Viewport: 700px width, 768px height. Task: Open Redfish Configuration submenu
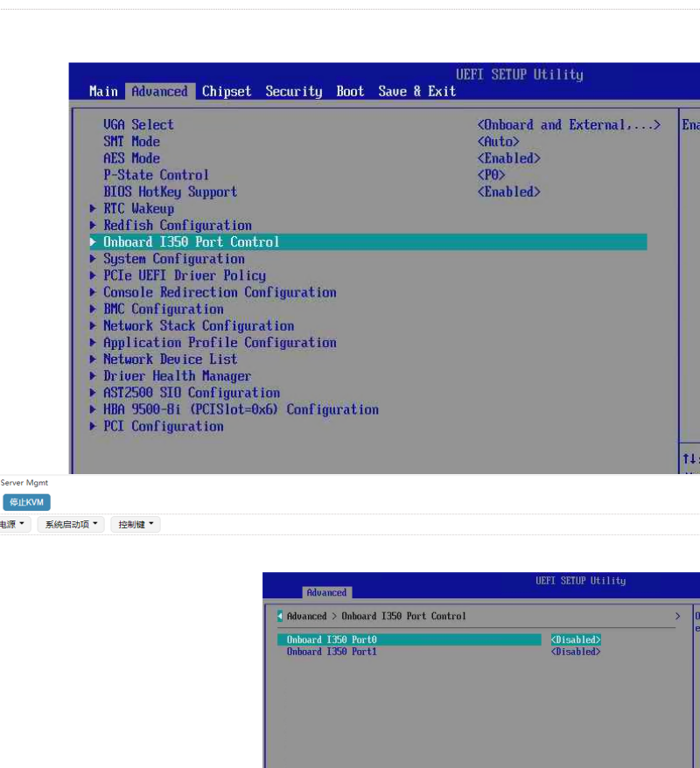click(177, 225)
